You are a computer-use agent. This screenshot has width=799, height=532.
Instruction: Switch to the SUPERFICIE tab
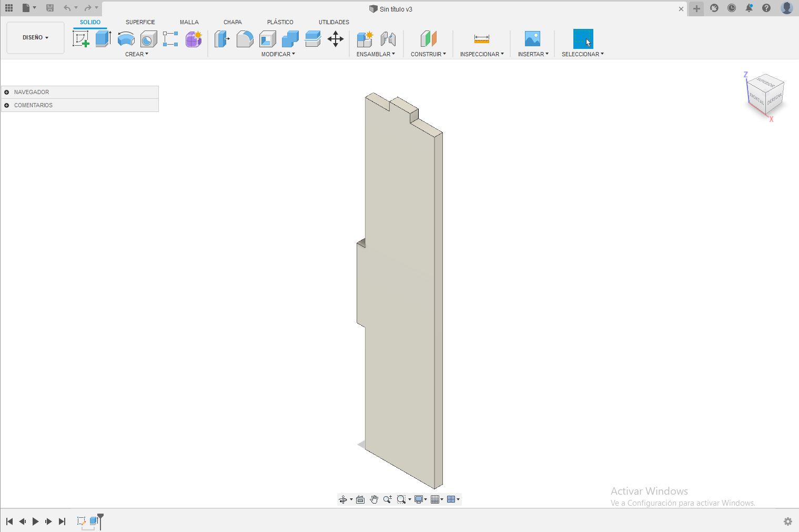point(140,22)
